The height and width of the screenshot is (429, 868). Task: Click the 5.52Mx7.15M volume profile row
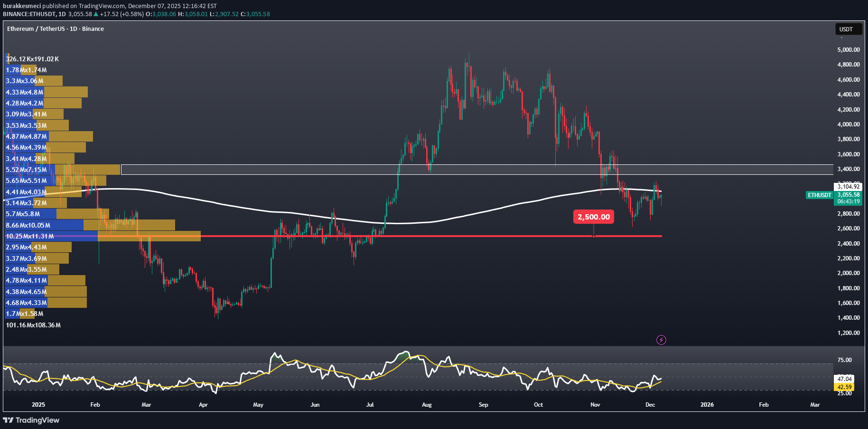[27, 170]
